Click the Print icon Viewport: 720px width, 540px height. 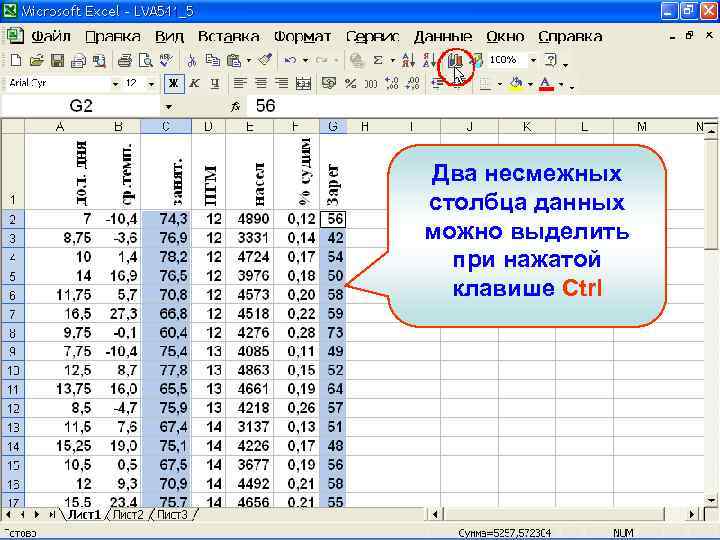124,60
